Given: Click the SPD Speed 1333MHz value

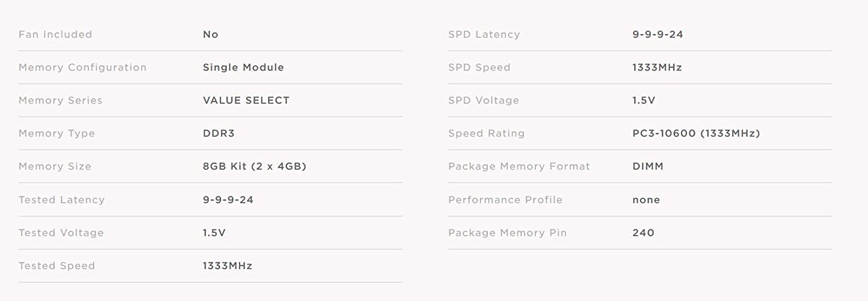Looking at the screenshot, I should 657,68.
